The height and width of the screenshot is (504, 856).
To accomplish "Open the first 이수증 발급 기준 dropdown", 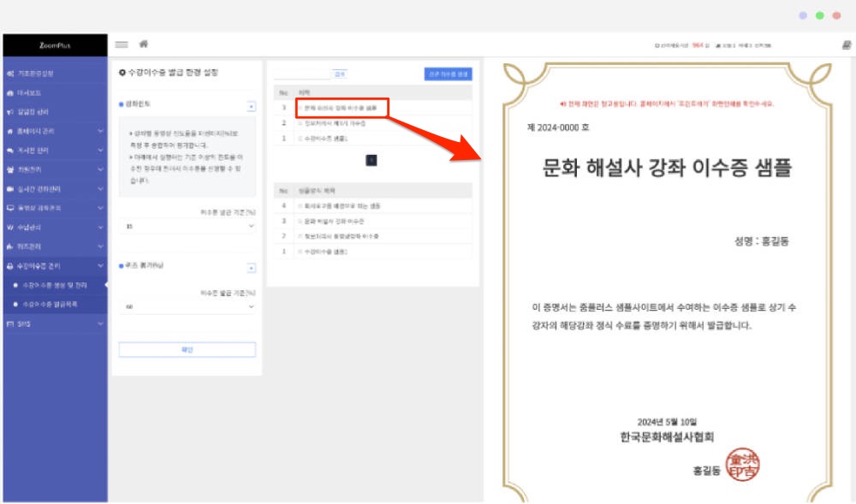I will 189,227.
